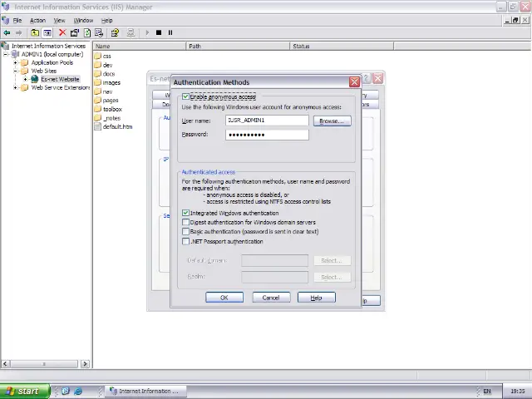Expand the Application Pools tree node
This screenshot has width=532, height=399.
[x=16, y=62]
